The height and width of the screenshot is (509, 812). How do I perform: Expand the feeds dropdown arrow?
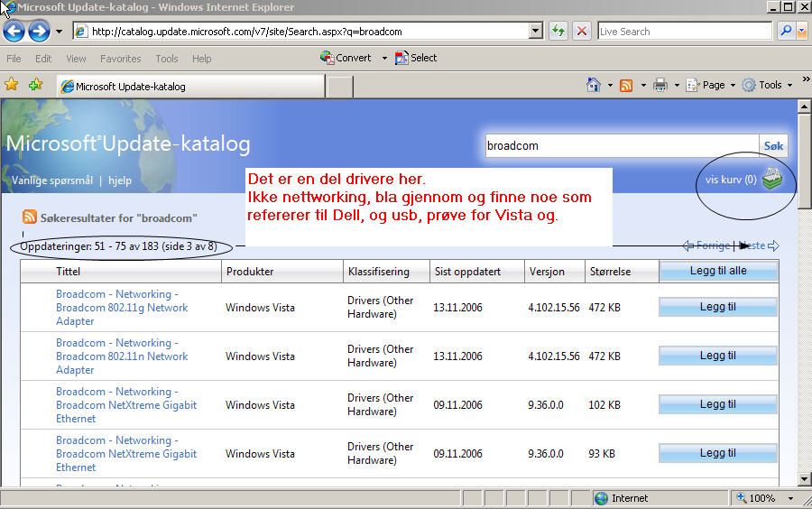[643, 85]
